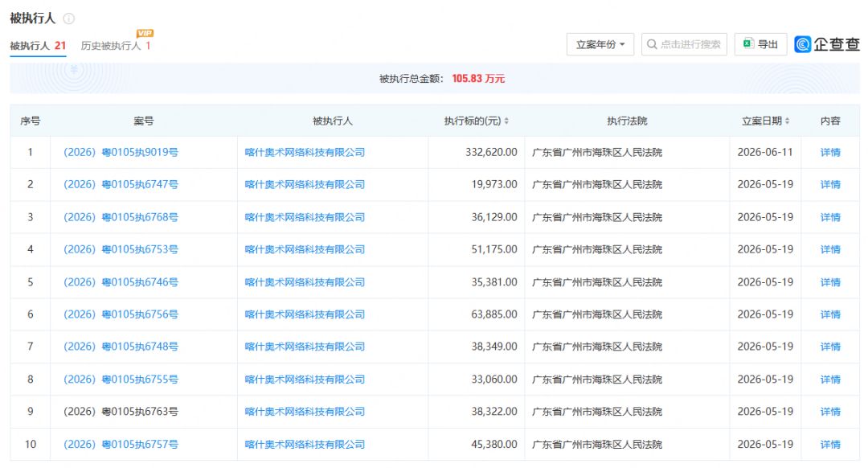Open case (2026)粤0105执6747号
This screenshot has width=868, height=468.
(121, 184)
